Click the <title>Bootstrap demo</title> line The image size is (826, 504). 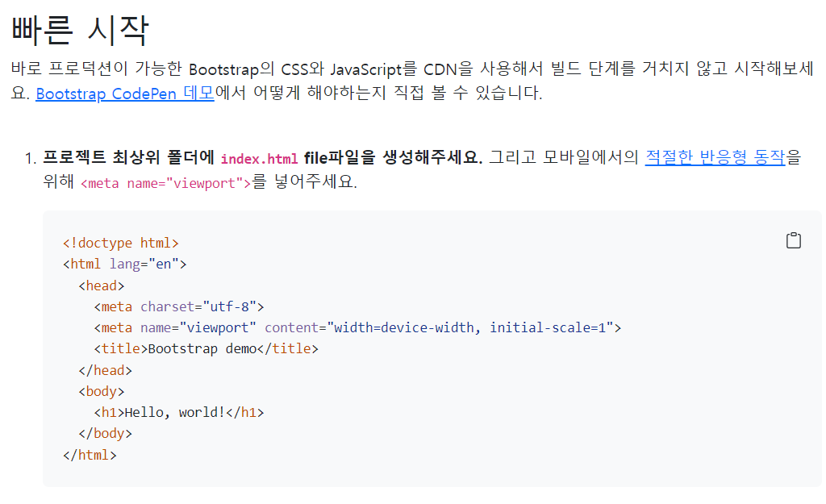click(x=206, y=348)
